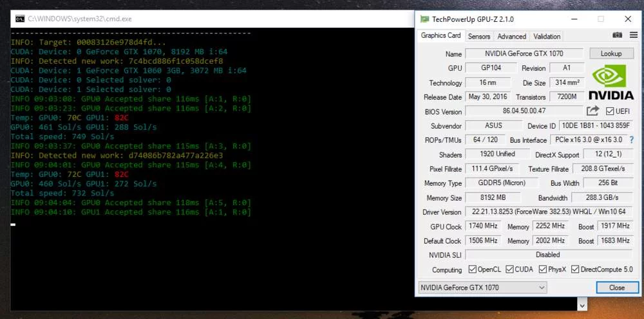Click the Release Date field May 30, 2016
The image size is (644, 319).
point(488,96)
